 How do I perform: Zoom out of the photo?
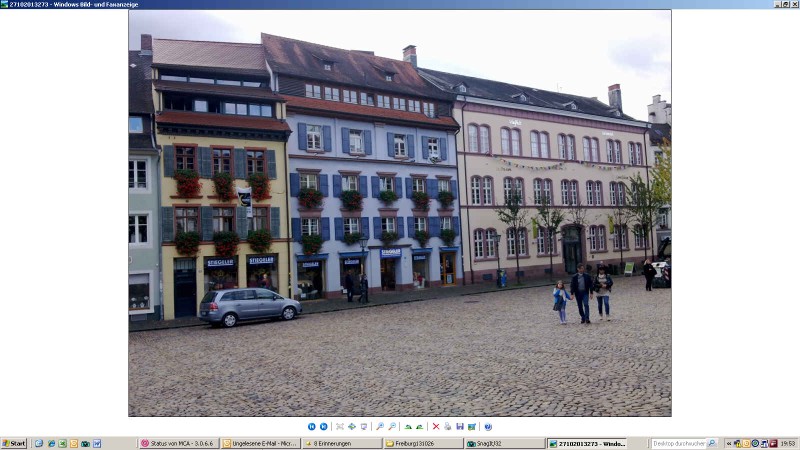pos(391,426)
